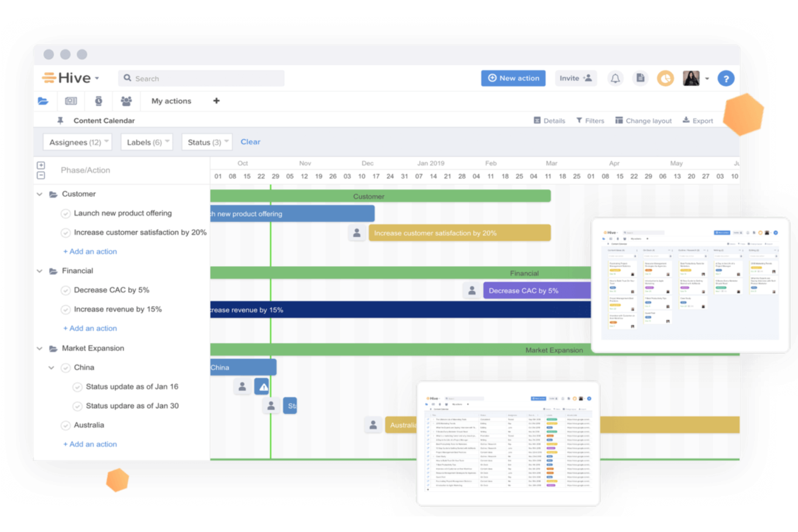Screen dimensions: 798x532
Task: Add an action under Market Expansion
Action: click(x=90, y=444)
